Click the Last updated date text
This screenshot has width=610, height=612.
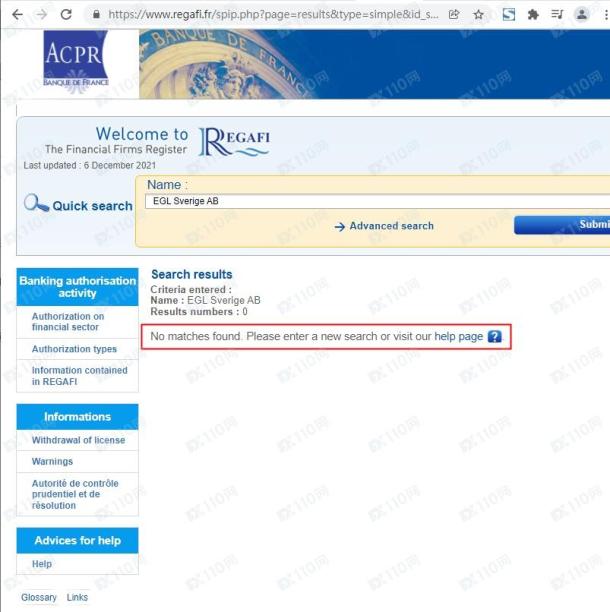89,165
